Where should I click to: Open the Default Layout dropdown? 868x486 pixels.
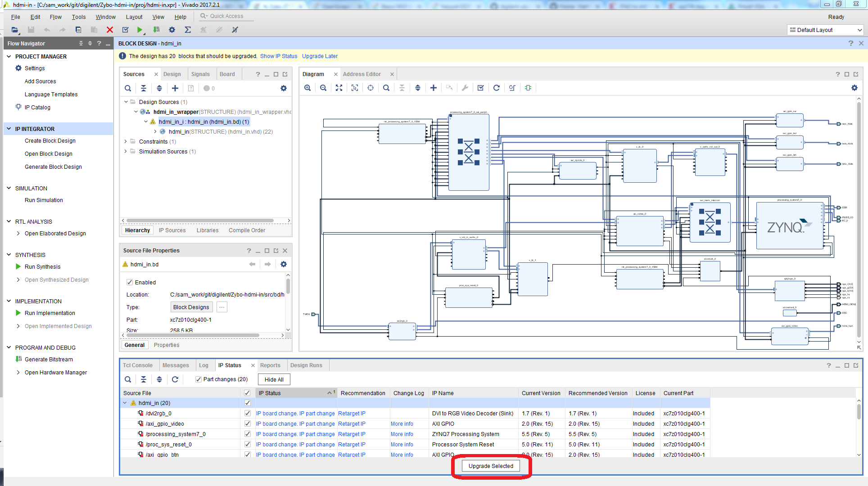pos(825,30)
